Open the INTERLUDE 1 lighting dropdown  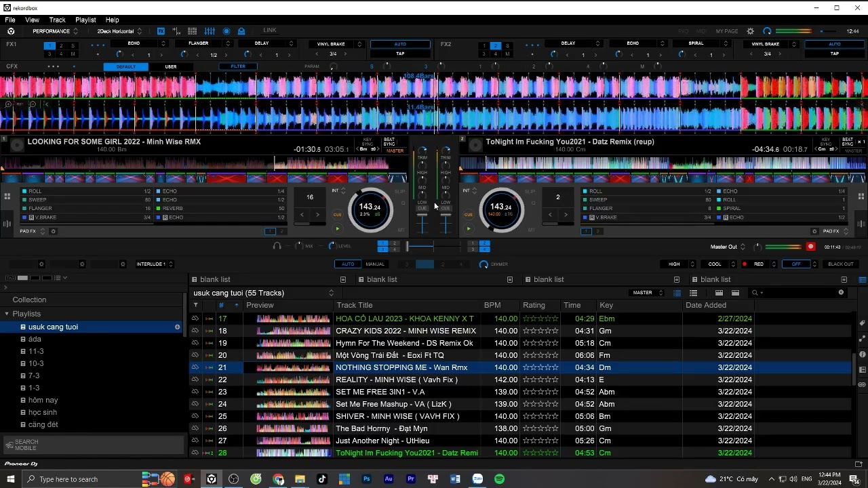[x=155, y=264]
